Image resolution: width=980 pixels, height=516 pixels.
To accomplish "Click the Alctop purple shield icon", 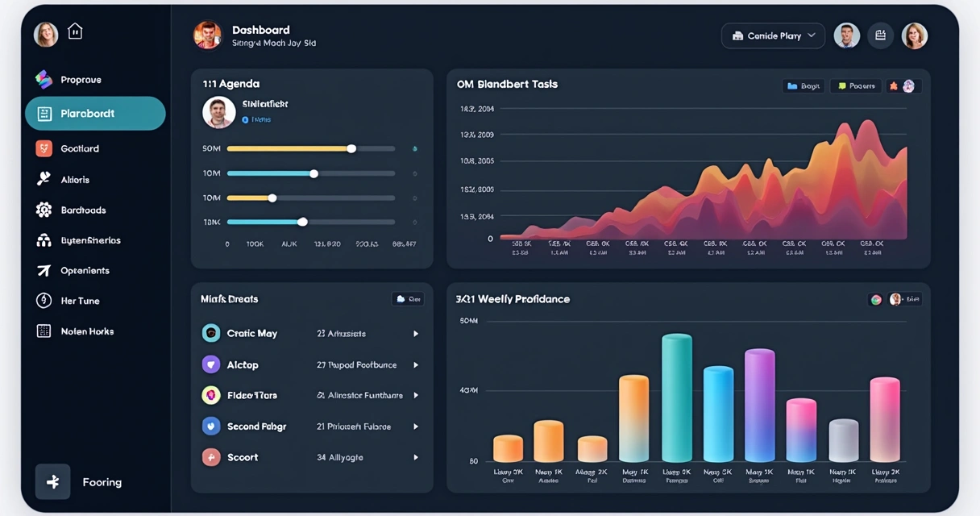I will [x=211, y=364].
